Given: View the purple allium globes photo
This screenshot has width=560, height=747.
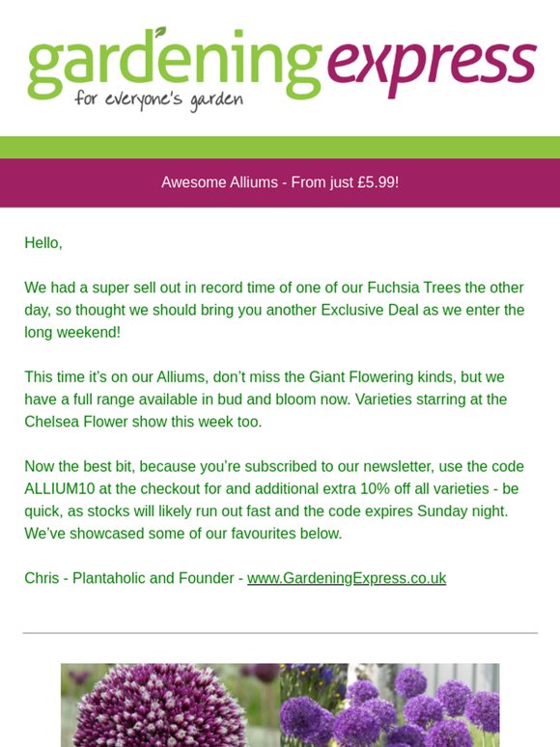Looking at the screenshot, I should (389, 705).
